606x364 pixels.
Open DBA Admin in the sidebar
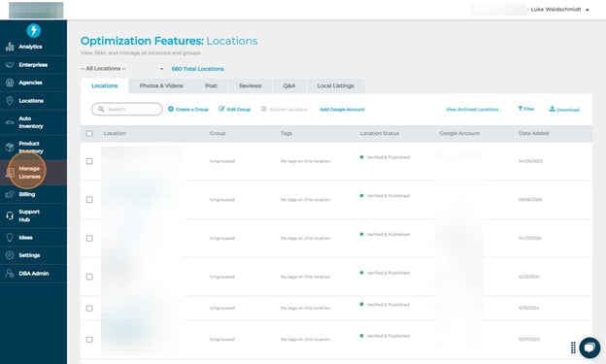[33, 273]
